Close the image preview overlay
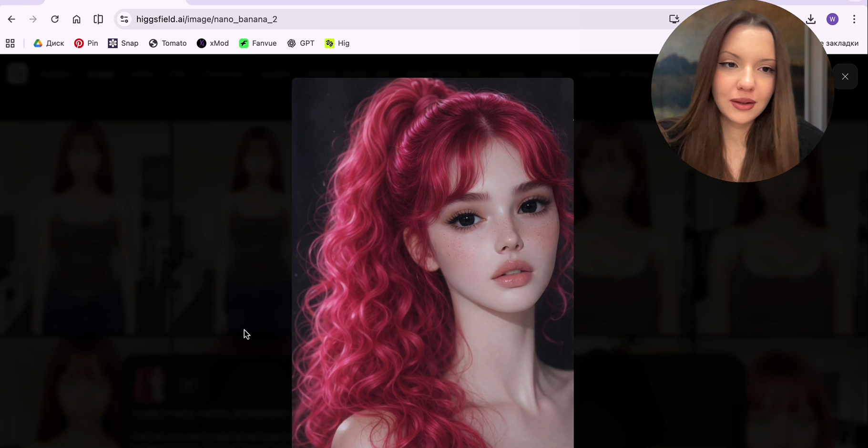 pos(845,76)
